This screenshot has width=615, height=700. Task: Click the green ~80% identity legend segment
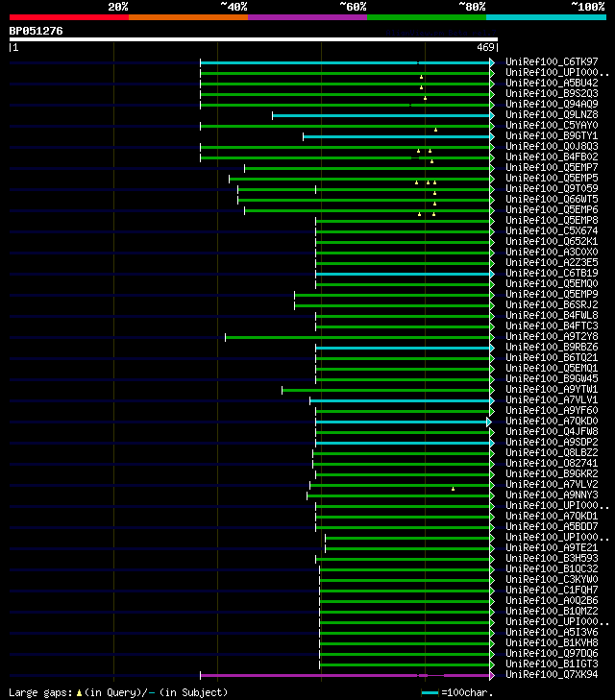[x=427, y=17]
